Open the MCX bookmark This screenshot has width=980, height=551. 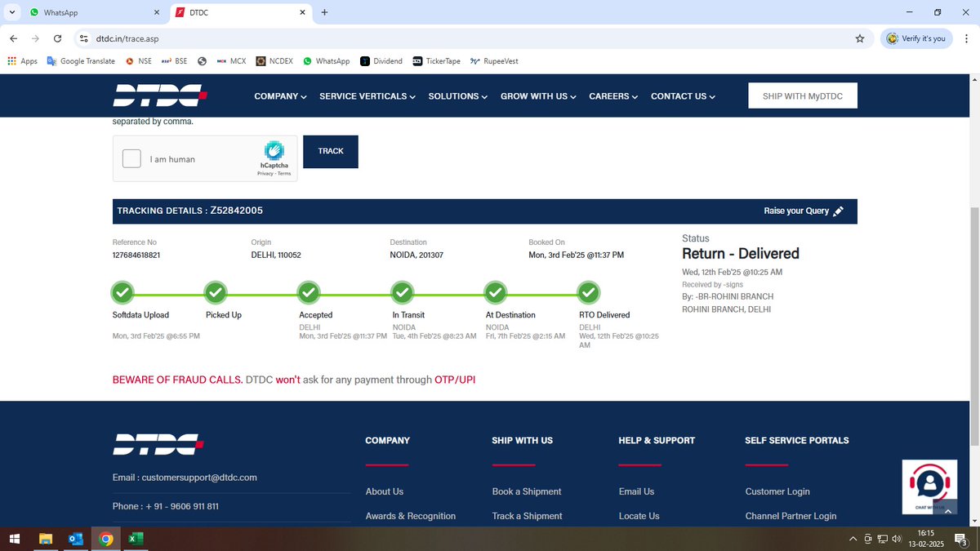(231, 61)
